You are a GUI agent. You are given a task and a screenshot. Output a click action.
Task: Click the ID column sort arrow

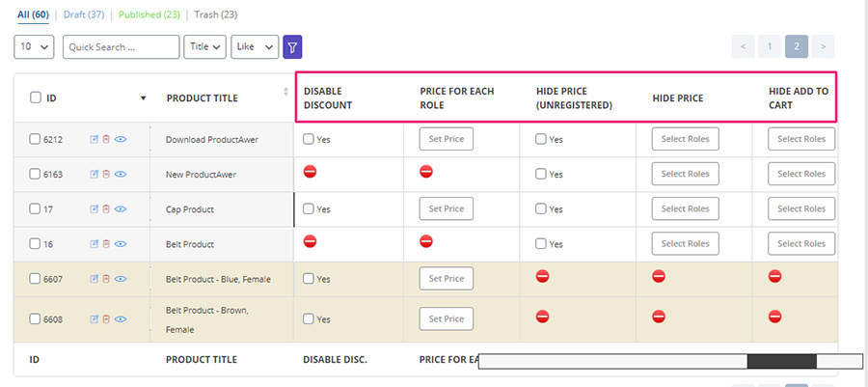coord(143,98)
